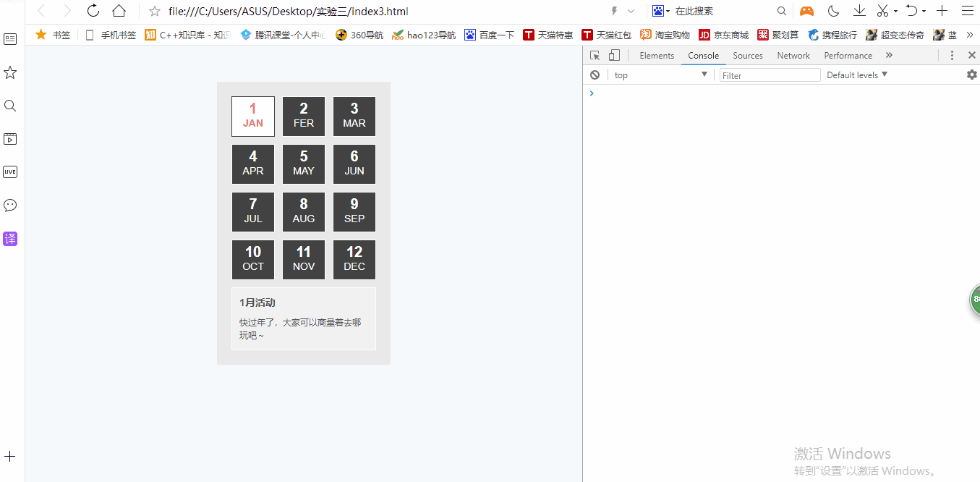Select the 5 MAY month tile
Image resolution: width=980 pixels, height=482 pixels.
coord(304,164)
